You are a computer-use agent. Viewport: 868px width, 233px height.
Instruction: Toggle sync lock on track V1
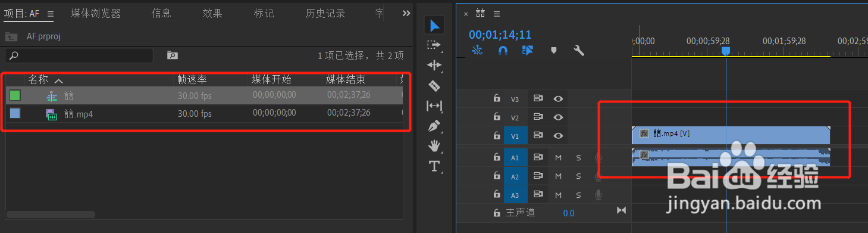click(x=538, y=136)
